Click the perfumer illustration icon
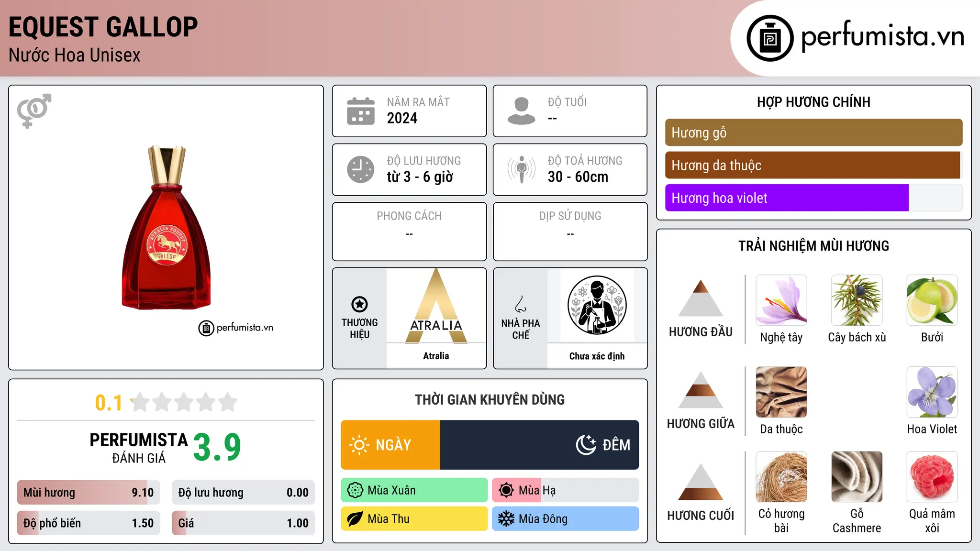Viewport: 980px width, 551px height. click(597, 305)
